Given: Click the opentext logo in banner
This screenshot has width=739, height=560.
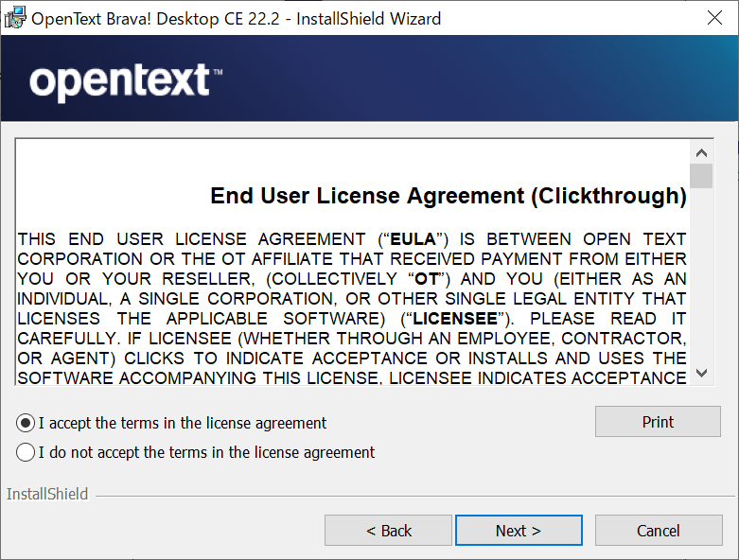Looking at the screenshot, I should point(125,82).
